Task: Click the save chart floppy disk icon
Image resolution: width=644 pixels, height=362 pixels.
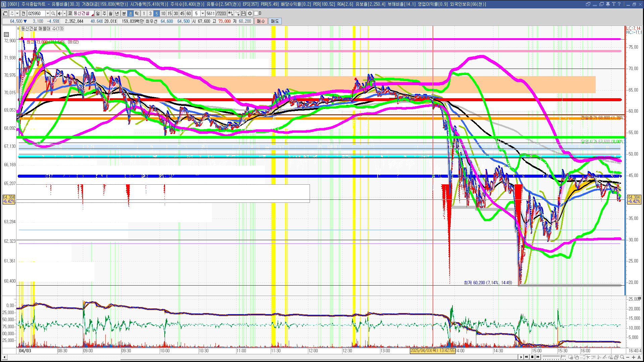Action: pyautogui.click(x=244, y=13)
